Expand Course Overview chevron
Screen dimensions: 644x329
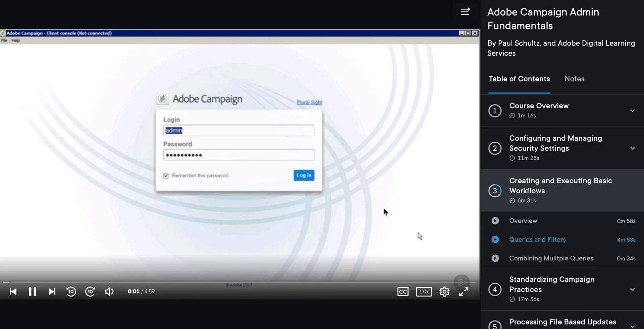(632, 111)
